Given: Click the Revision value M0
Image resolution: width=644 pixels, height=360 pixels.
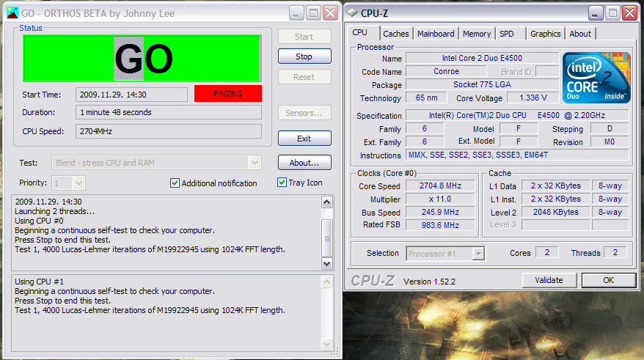Looking at the screenshot, I should point(610,142).
